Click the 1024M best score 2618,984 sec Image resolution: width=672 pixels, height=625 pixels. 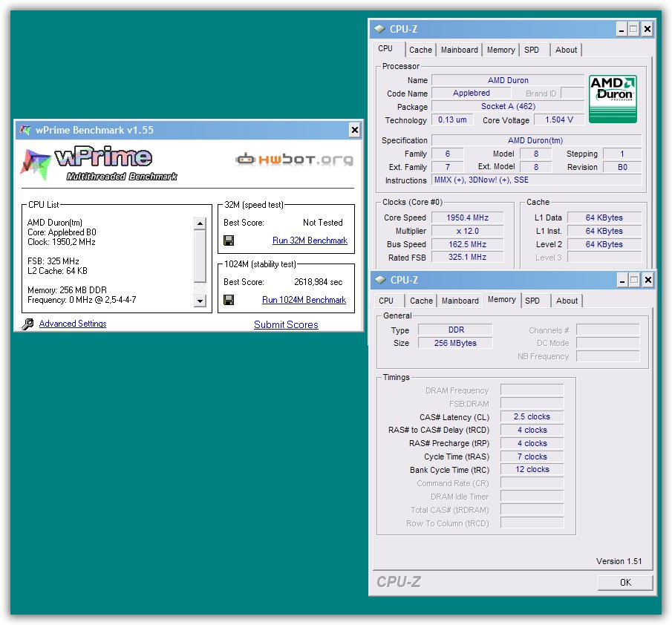[x=318, y=282]
